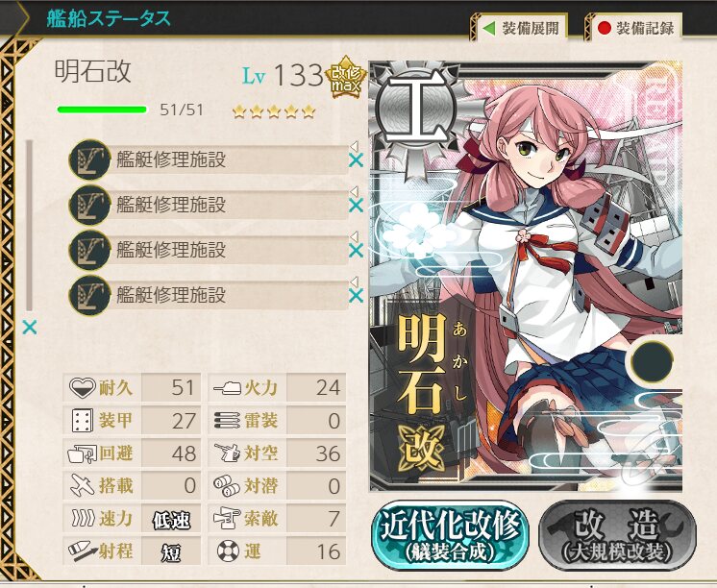Remove the fourth 艦艇修理施設 with its X

coord(356,296)
